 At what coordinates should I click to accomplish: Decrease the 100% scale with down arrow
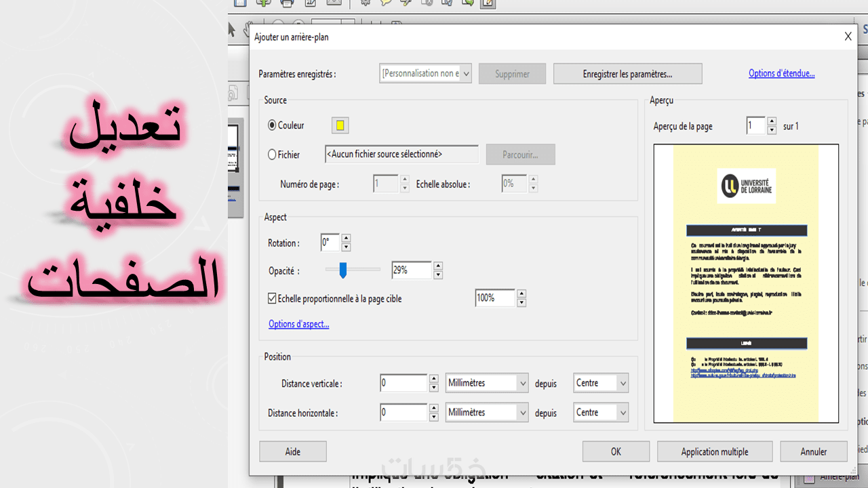(521, 303)
